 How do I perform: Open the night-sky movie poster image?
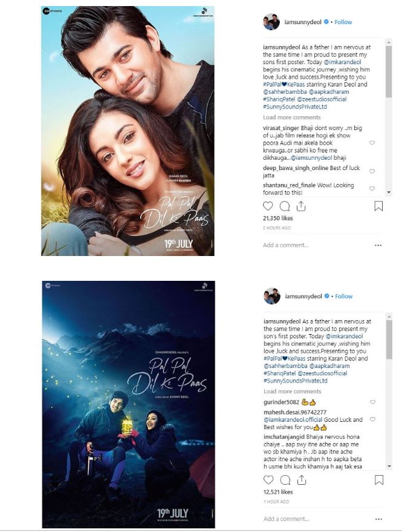129,404
